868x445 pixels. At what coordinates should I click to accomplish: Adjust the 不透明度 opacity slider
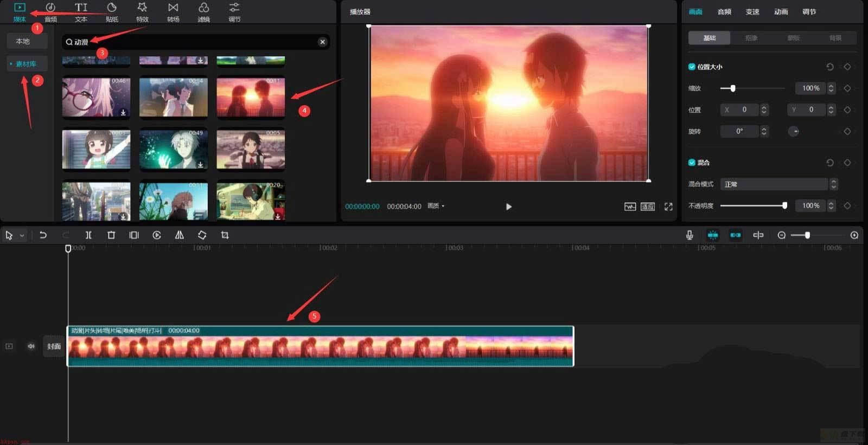click(x=753, y=205)
